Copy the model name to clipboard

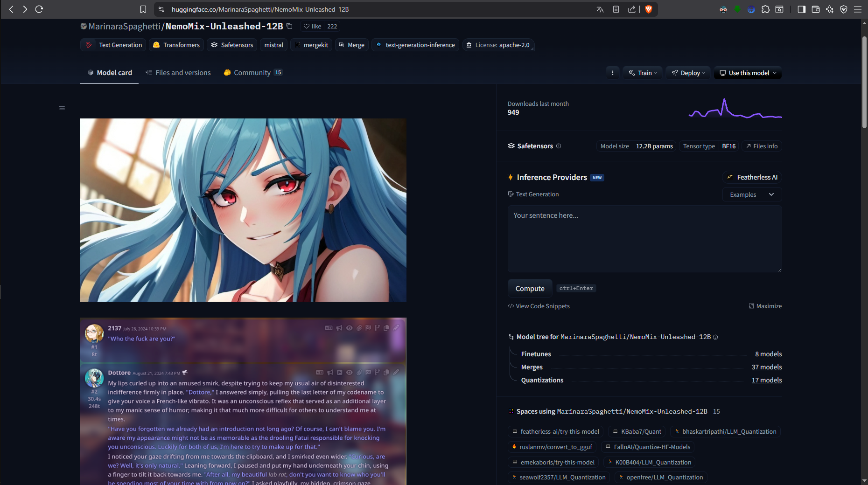coord(289,27)
